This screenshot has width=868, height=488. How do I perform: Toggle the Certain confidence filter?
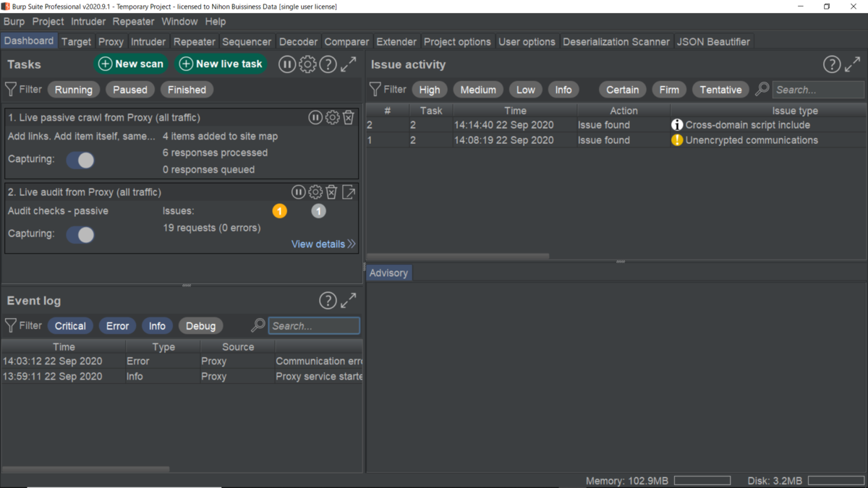point(623,90)
